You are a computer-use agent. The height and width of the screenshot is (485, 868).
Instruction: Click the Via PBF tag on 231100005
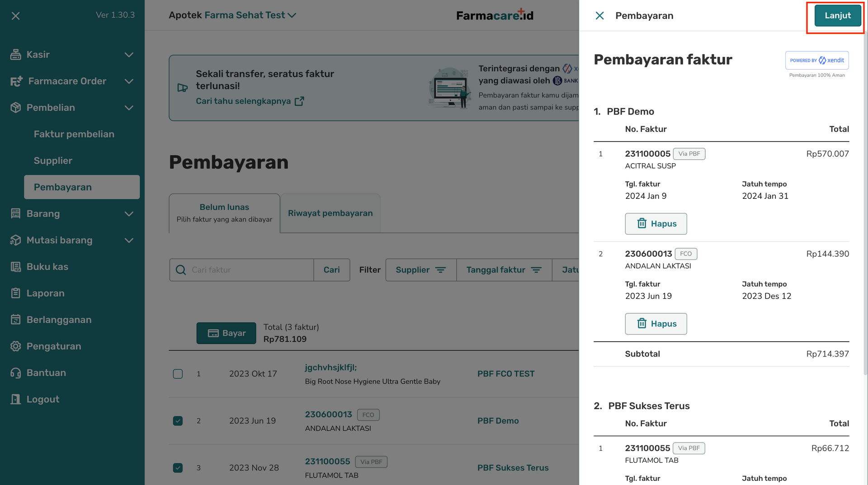689,154
